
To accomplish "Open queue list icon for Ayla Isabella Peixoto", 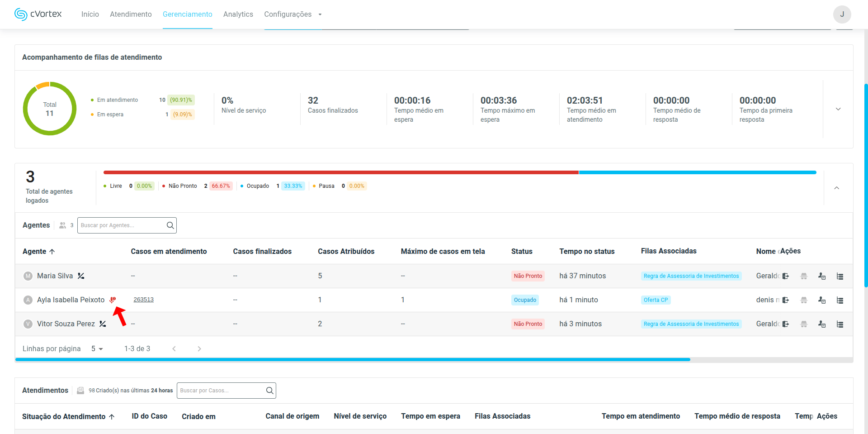I will 840,300.
